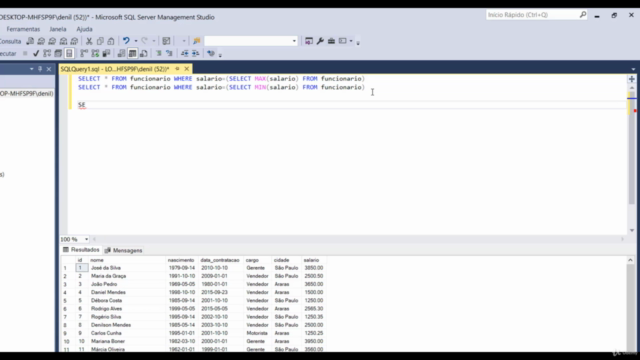Image resolution: width=640 pixels, height=360 pixels.
Task: Select the cell 'José da Silva'
Action: [x=106, y=268]
